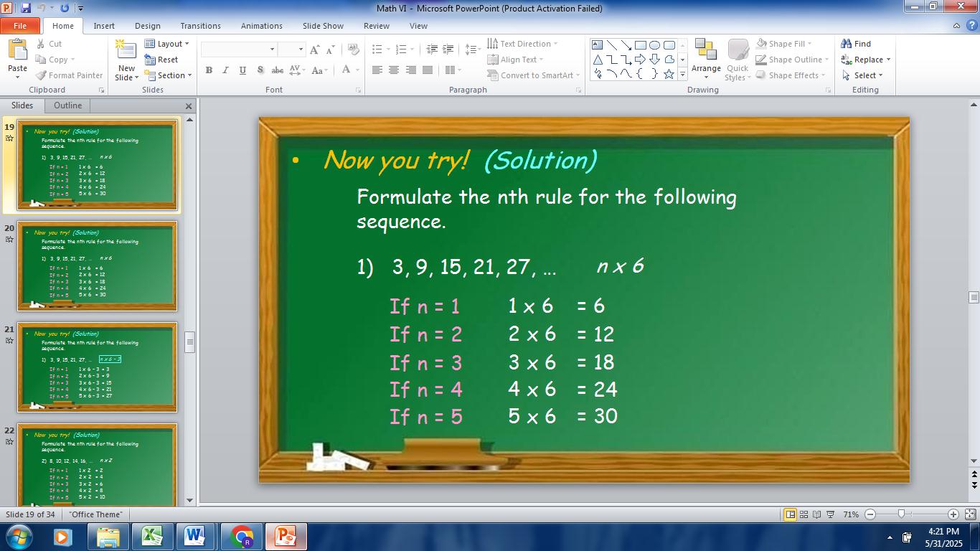Decrease font size with Shrink Font

[330, 50]
